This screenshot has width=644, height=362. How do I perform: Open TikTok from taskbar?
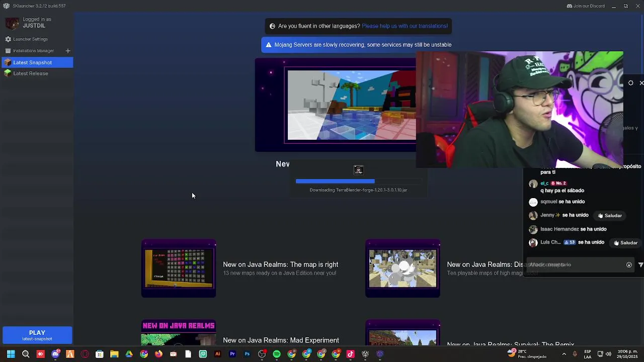click(x=350, y=354)
